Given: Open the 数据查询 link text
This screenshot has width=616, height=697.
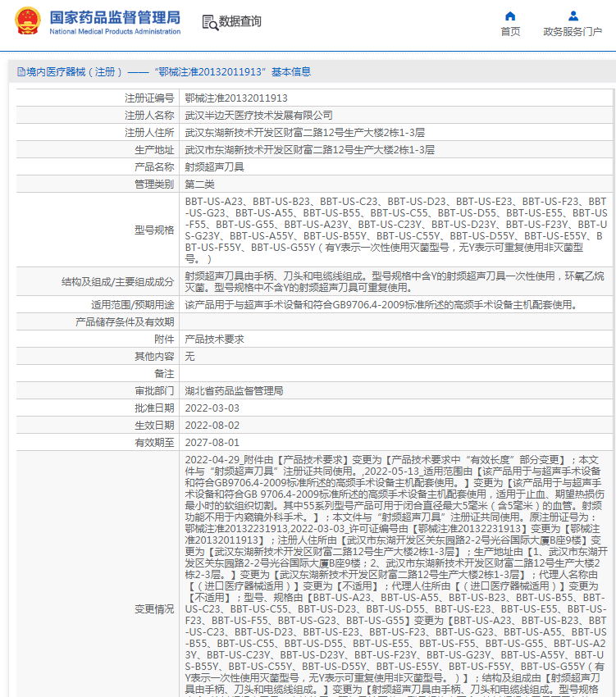Looking at the screenshot, I should [240, 21].
